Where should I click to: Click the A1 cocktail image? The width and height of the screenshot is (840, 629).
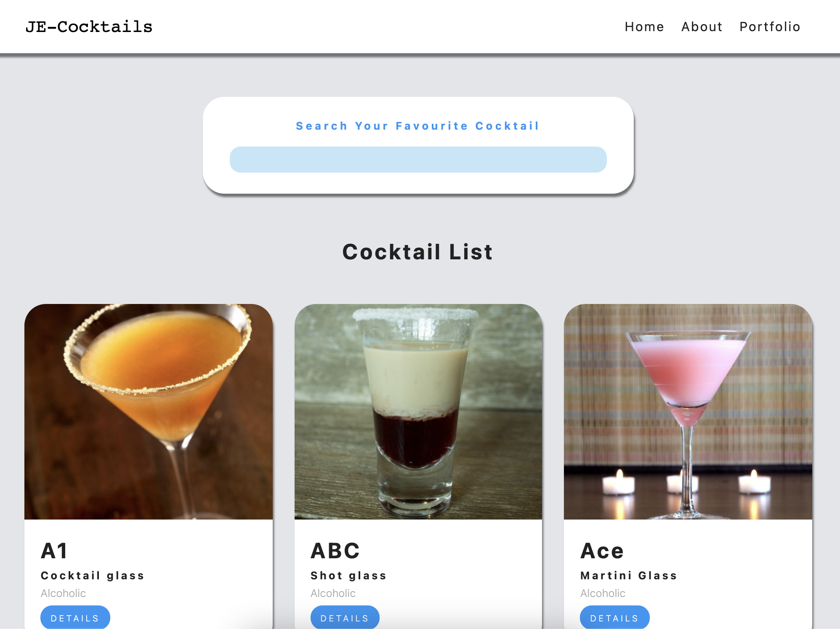149,412
